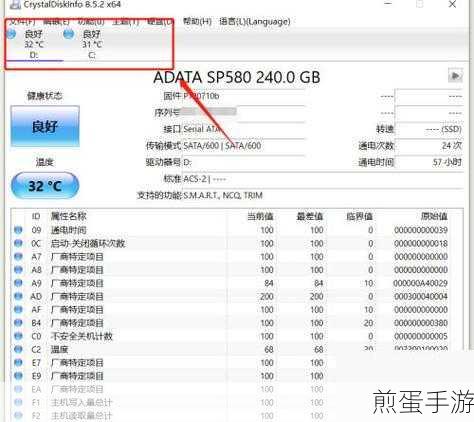The image size is (474, 422).
Task: Select the 主机写入量总计 attribute name
Action: [81, 402]
